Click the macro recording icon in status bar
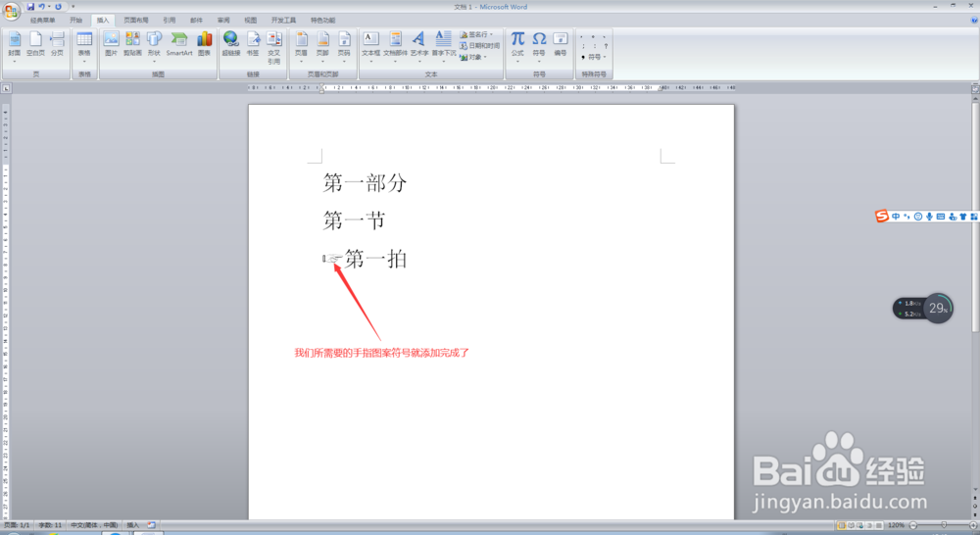This screenshot has height=535, width=980. click(x=151, y=525)
